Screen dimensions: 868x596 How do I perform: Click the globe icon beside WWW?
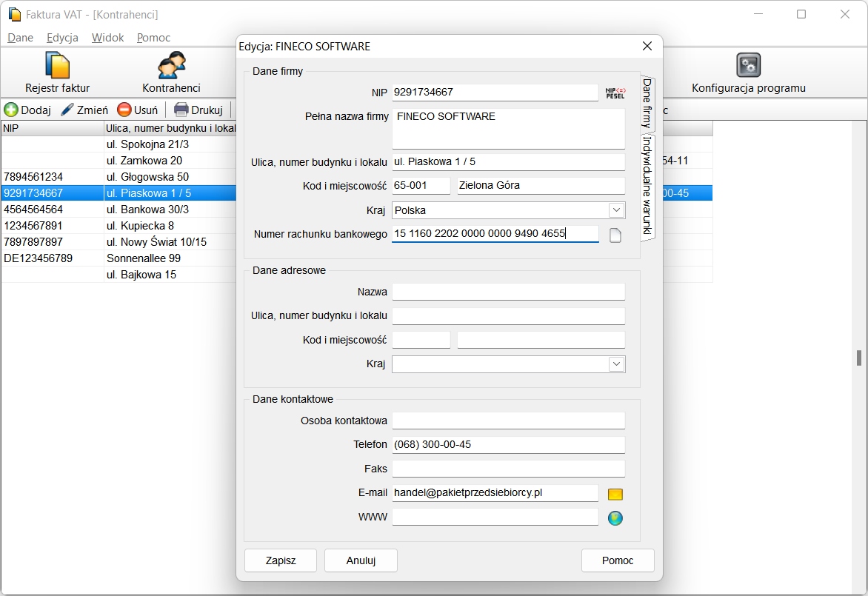click(x=615, y=518)
